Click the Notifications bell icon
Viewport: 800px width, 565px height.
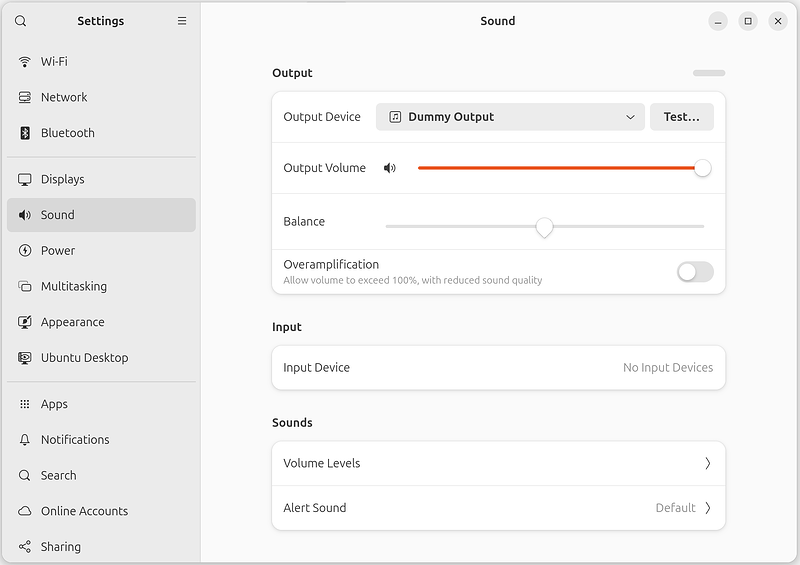[x=25, y=440]
